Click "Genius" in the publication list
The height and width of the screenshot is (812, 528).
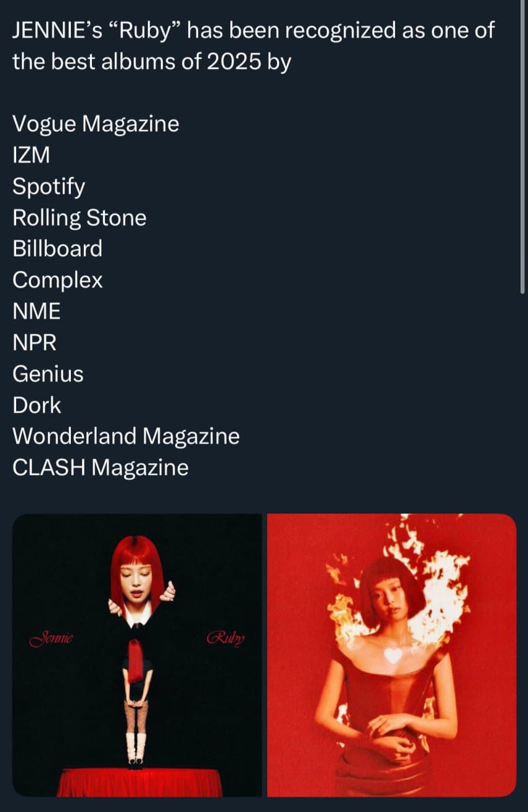tap(48, 374)
